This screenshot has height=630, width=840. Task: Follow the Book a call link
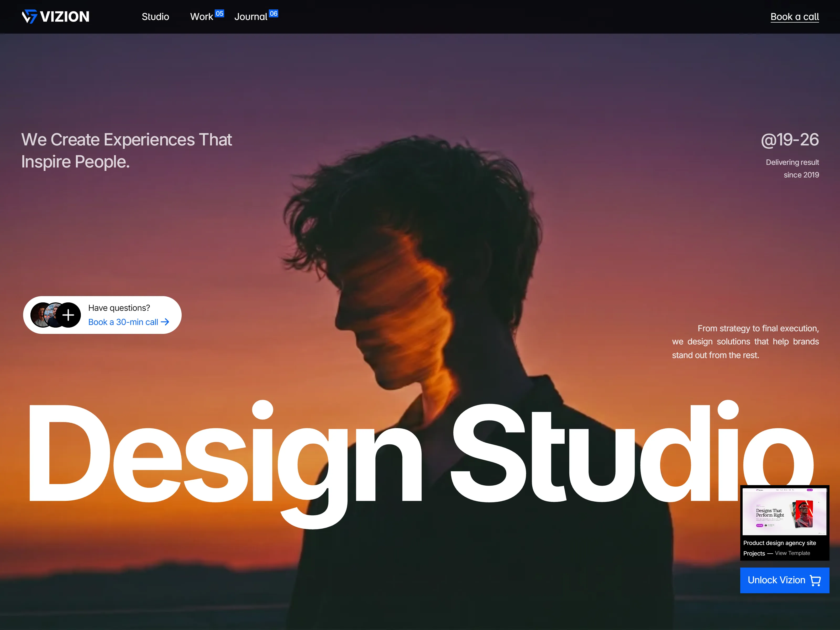coord(794,17)
